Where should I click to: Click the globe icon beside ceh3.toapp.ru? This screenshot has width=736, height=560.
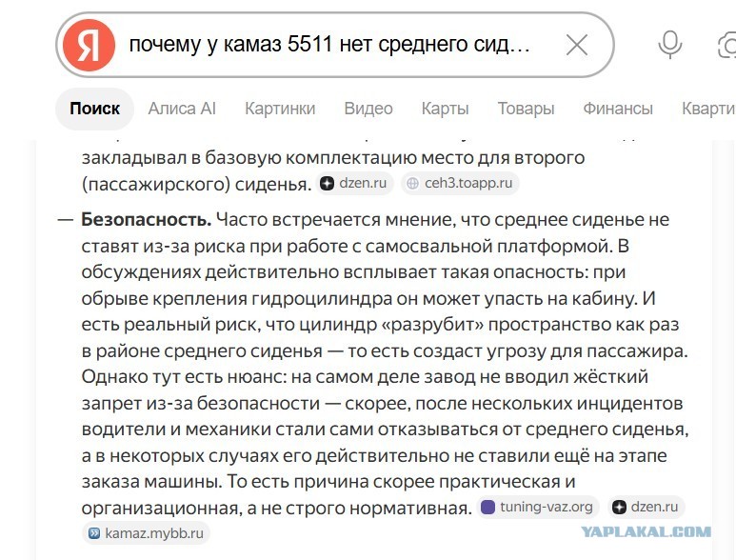pos(412,184)
